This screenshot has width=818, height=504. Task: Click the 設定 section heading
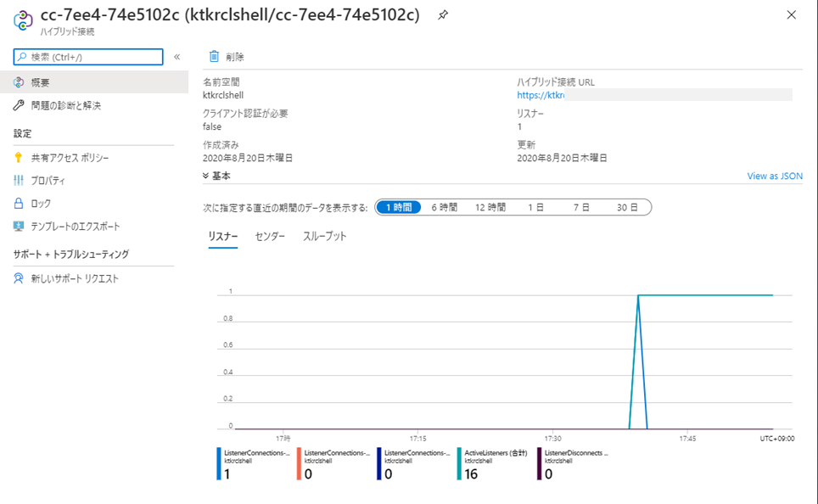coord(22,133)
